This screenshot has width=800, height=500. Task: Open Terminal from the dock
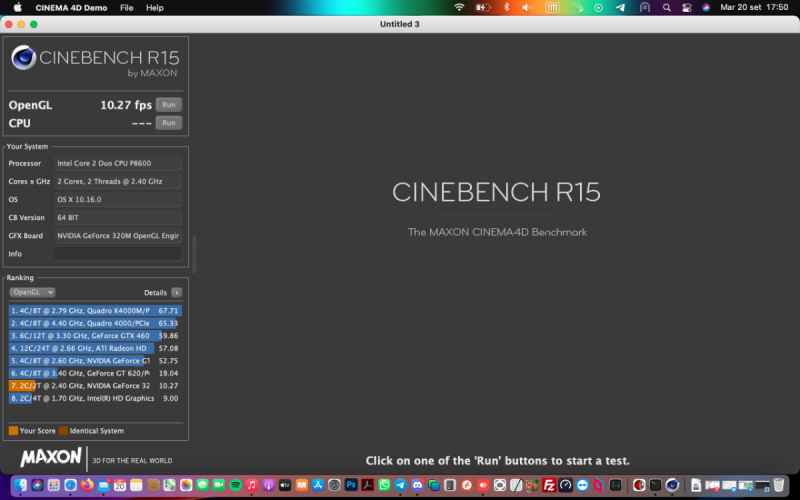pyautogui.click(x=656, y=485)
